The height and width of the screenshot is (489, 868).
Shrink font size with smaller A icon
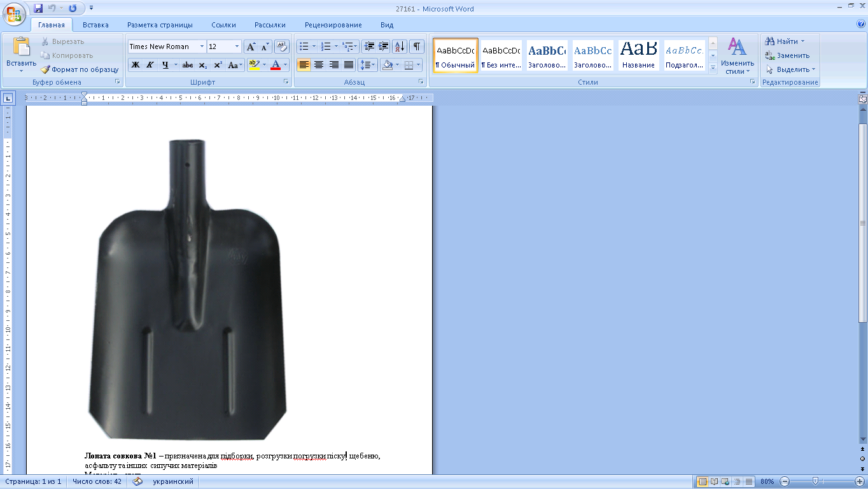click(265, 46)
